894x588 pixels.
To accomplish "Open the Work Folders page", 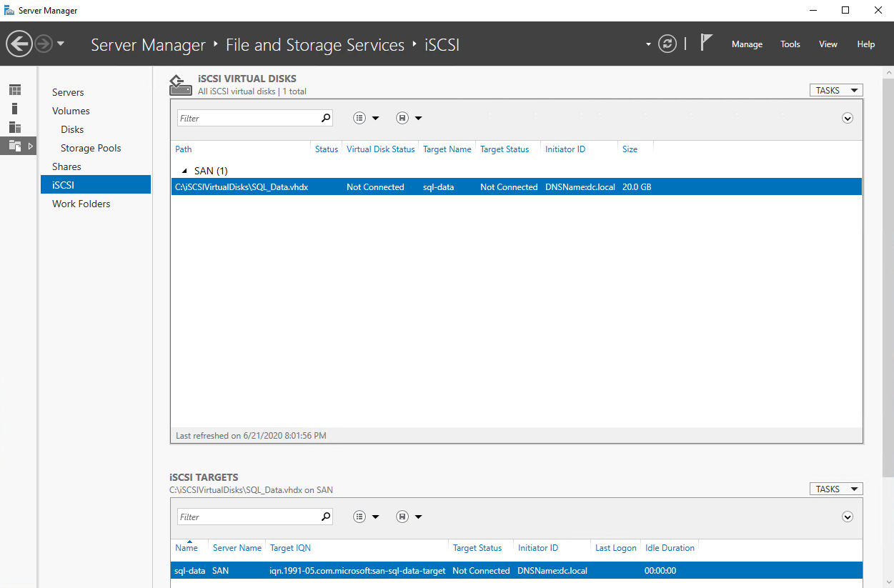I will click(81, 204).
